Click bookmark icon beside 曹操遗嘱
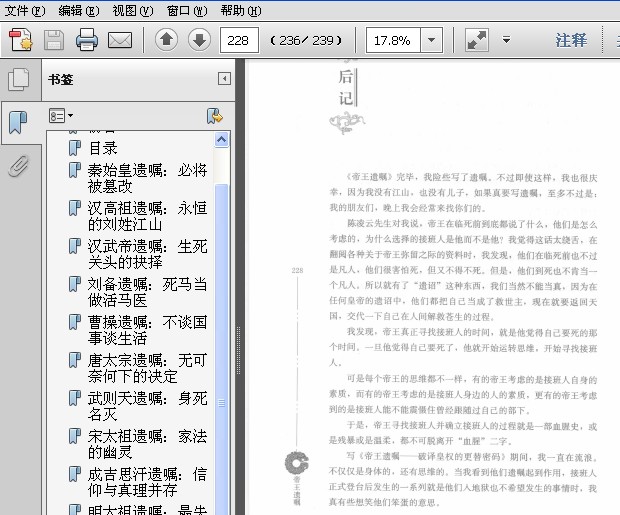This screenshot has width=620, height=515. [x=74, y=322]
